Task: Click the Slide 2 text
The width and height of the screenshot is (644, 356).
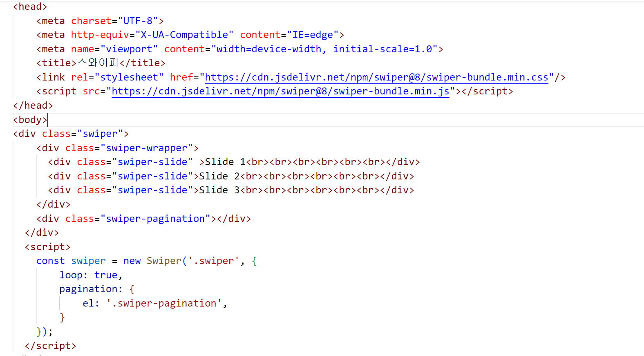Action: (219, 176)
